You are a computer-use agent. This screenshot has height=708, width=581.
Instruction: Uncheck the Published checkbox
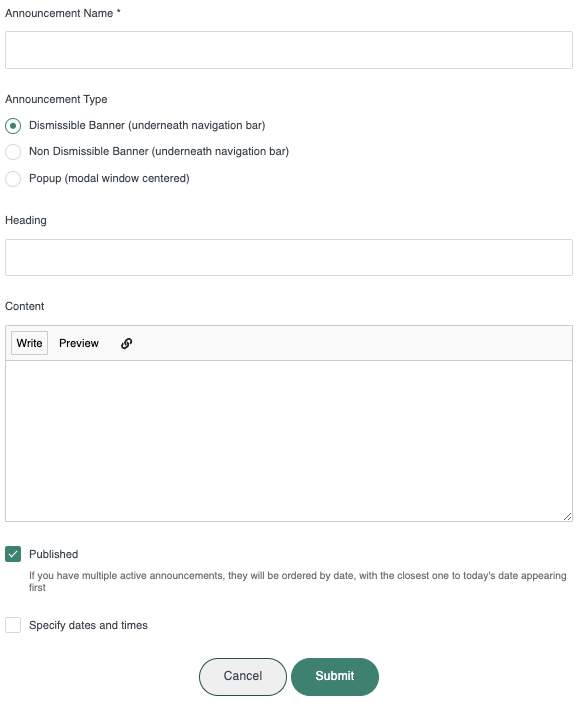pyautogui.click(x=13, y=554)
